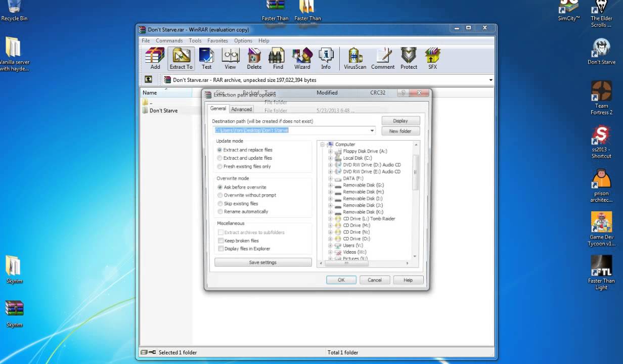The width and height of the screenshot is (623, 364).
Task: Click the Add toolbar icon in WinRAR
Action: pos(155,59)
